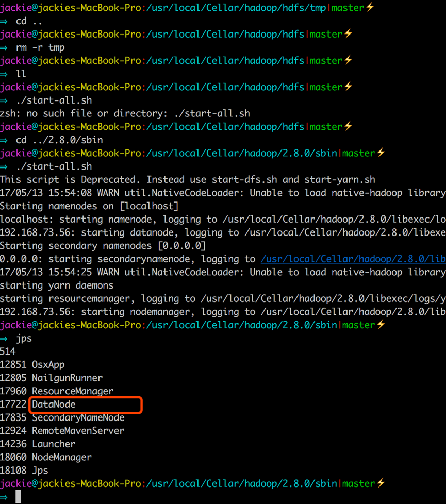Select the '17722' DataNode process id
The width and height of the screenshot is (446, 504).
pyautogui.click(x=13, y=405)
